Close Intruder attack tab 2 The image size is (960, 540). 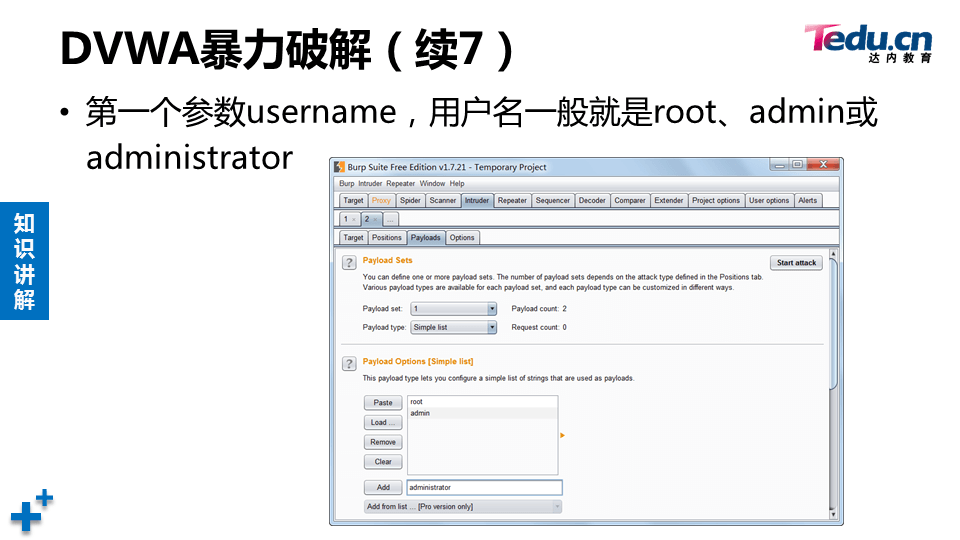coord(375,219)
